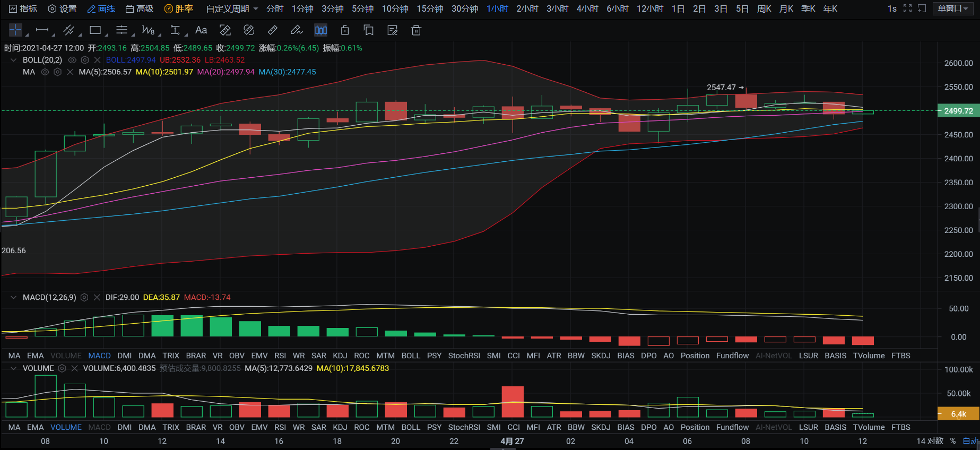Toggle MA indicator visibility eye icon
Image resolution: width=980 pixels, height=450 pixels.
click(45, 72)
